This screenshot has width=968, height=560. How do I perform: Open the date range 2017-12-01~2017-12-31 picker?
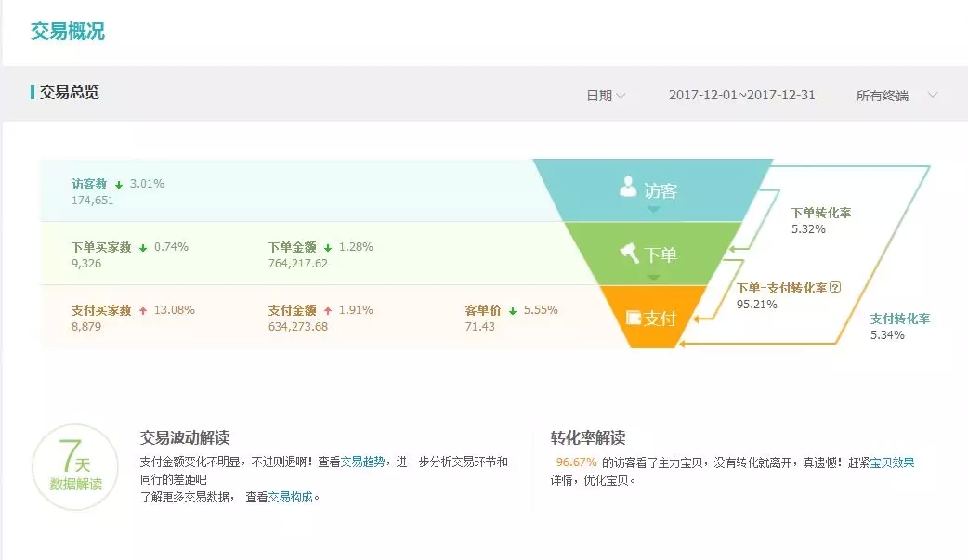tap(742, 94)
